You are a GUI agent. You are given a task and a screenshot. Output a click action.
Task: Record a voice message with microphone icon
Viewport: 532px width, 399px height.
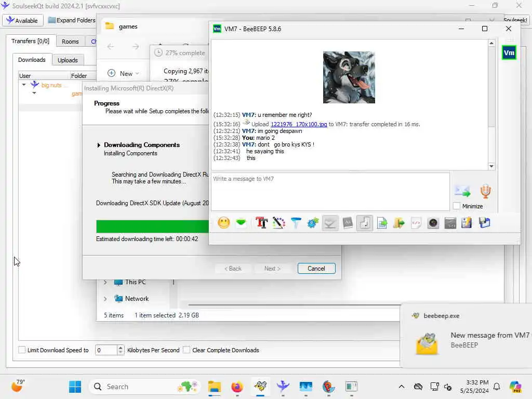[486, 191]
